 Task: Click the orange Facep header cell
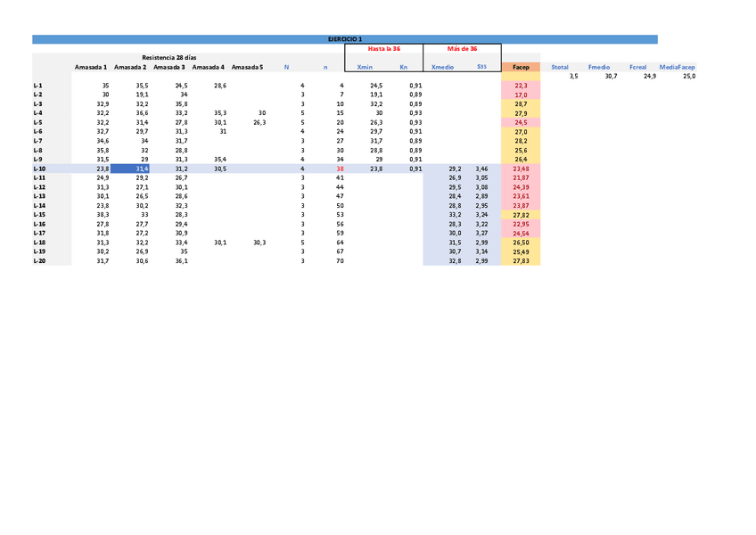[521, 67]
